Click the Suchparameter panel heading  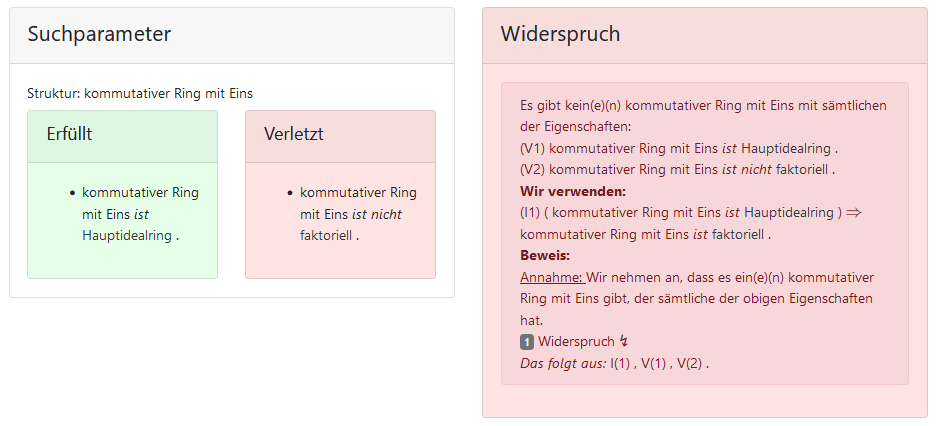pyautogui.click(x=99, y=34)
